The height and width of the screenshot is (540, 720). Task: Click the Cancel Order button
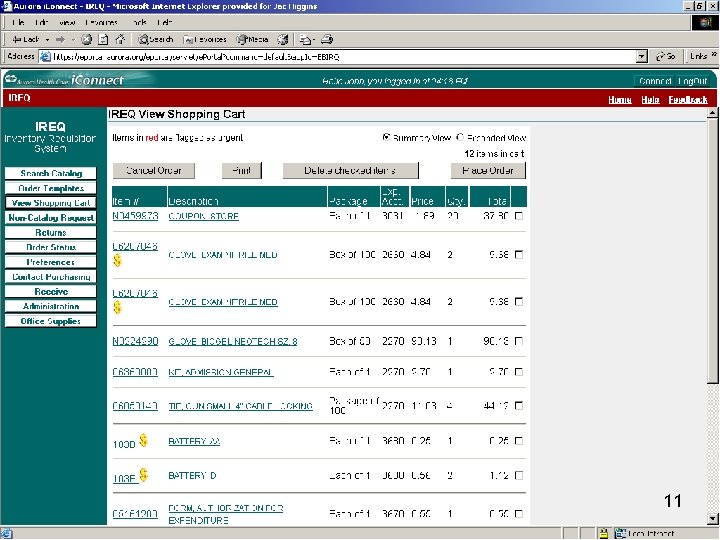[154, 170]
